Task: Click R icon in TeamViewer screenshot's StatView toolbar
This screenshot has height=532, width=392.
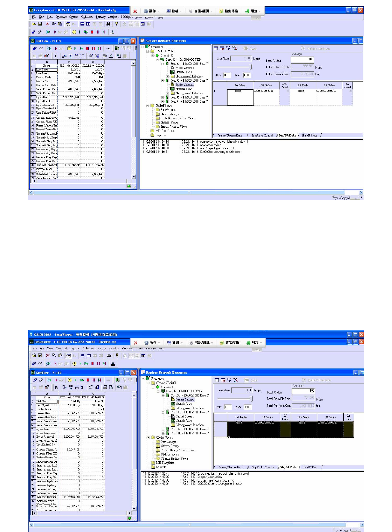Action: 56,387
